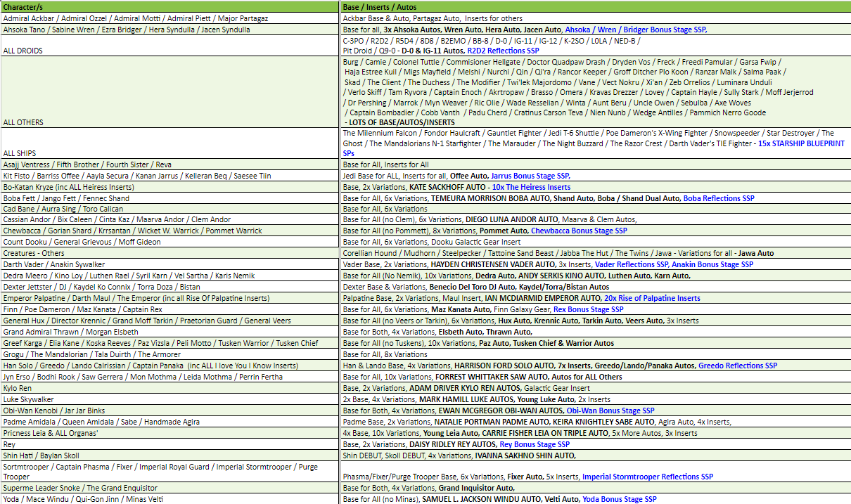Click the R2D2 Reflections SSP link
Screen dimensions: 851x504
click(503, 51)
